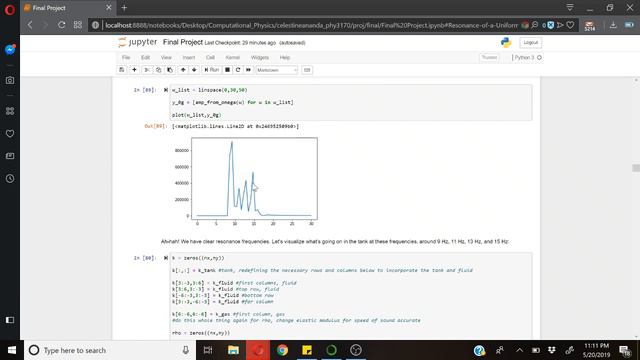Open Messenger in the Opera sidebar
This screenshot has width=640, height=360.
tap(10, 49)
